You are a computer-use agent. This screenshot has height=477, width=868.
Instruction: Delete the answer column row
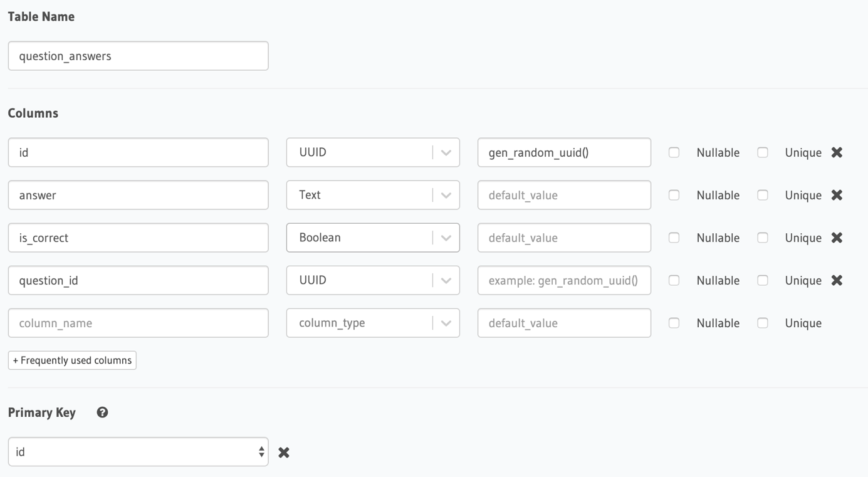(x=837, y=195)
